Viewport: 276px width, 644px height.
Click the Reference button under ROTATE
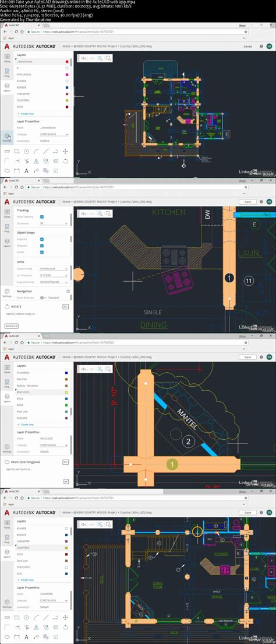click(x=12, y=325)
